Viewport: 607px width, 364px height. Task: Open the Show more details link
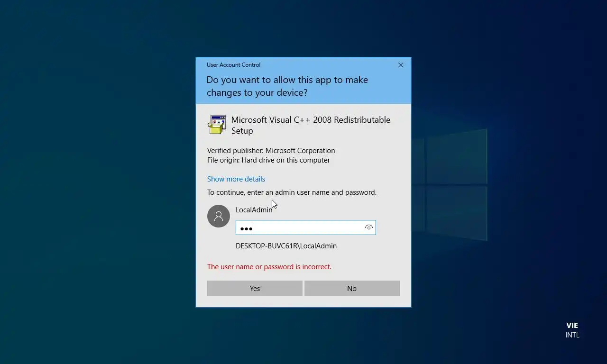point(236,179)
